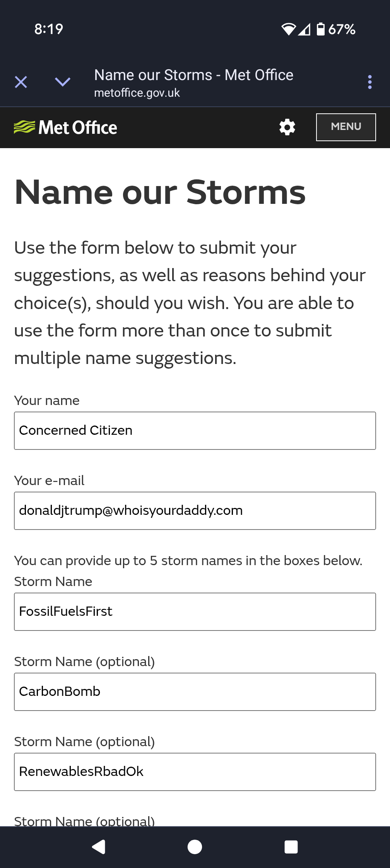Tap the page title in the browser bar

point(194,75)
